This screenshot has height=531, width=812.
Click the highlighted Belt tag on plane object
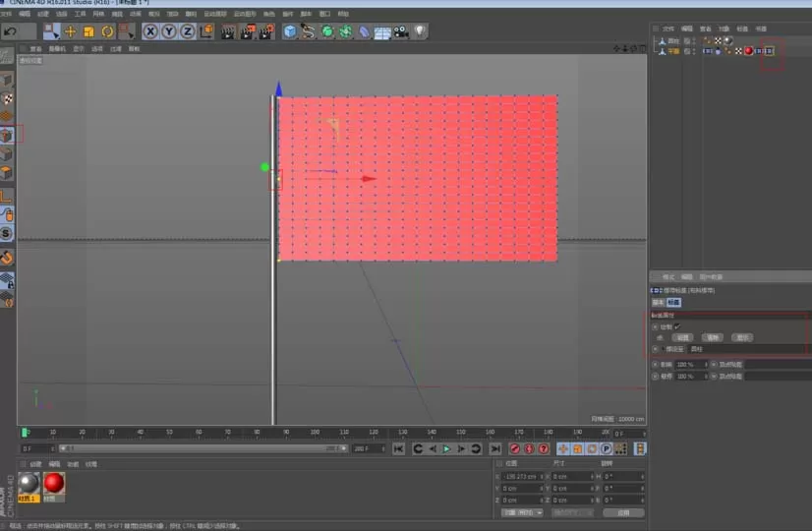tap(770, 51)
